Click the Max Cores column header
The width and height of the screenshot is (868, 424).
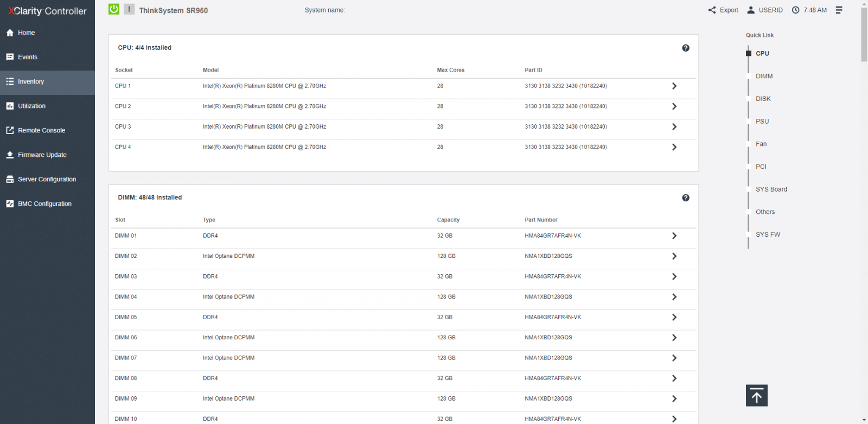click(450, 70)
